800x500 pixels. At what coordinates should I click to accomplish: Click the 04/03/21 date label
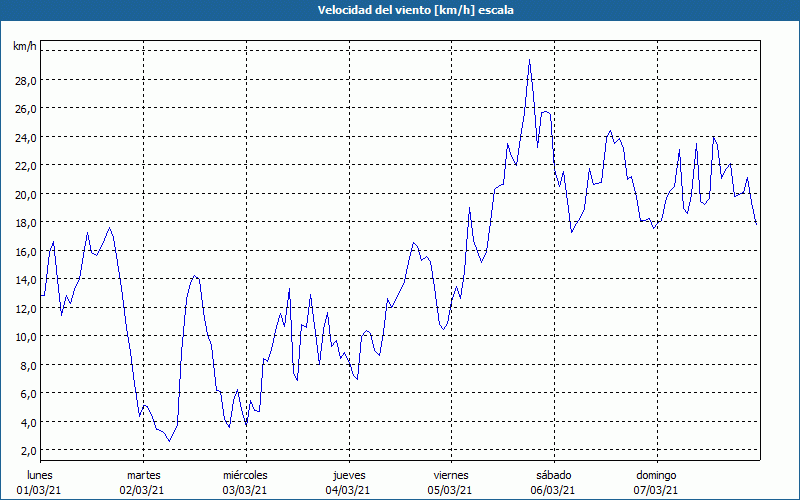[x=349, y=490]
